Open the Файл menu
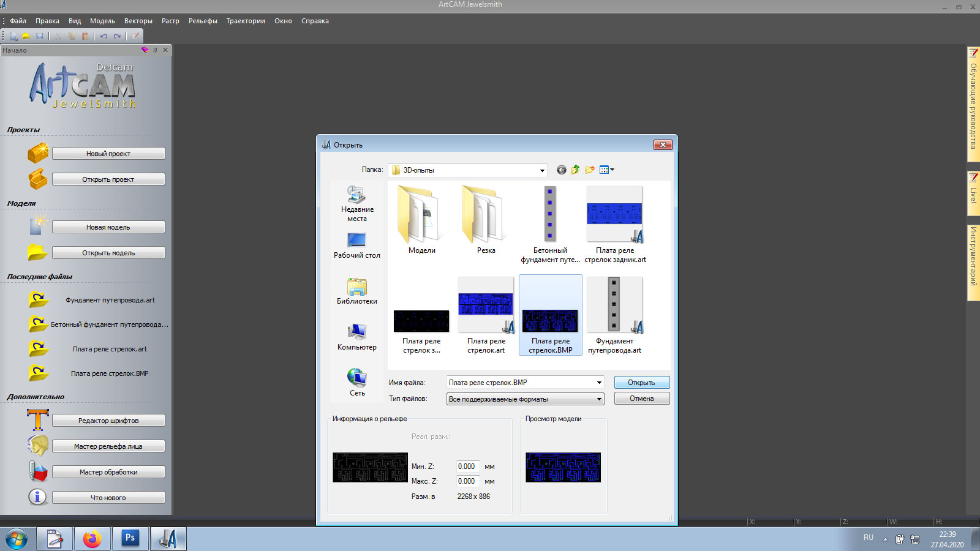Viewport: 980px width, 551px height. click(x=18, y=21)
